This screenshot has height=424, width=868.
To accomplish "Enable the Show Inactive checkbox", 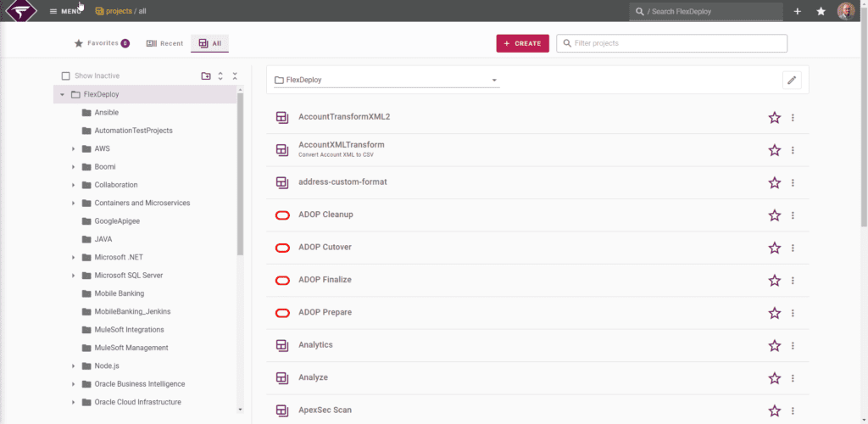I will (x=66, y=75).
